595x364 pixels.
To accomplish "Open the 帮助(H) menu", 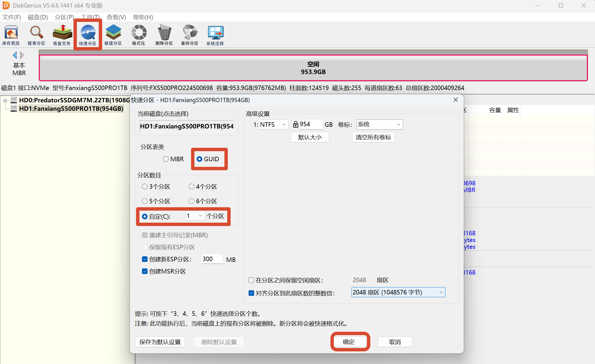I will click(x=143, y=17).
